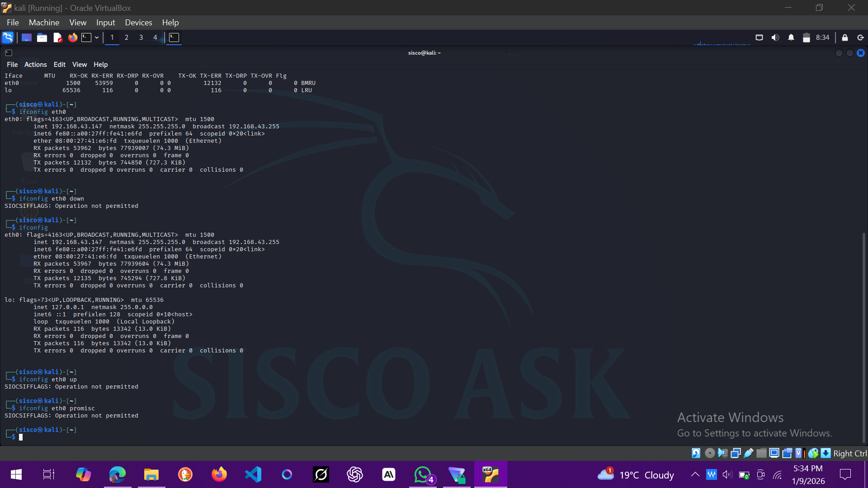The height and width of the screenshot is (488, 868).
Task: Click the Kali battery power indicator
Action: (807, 38)
